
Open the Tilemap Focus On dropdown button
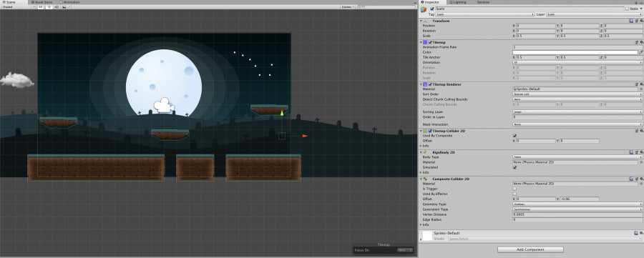[x=405, y=250]
